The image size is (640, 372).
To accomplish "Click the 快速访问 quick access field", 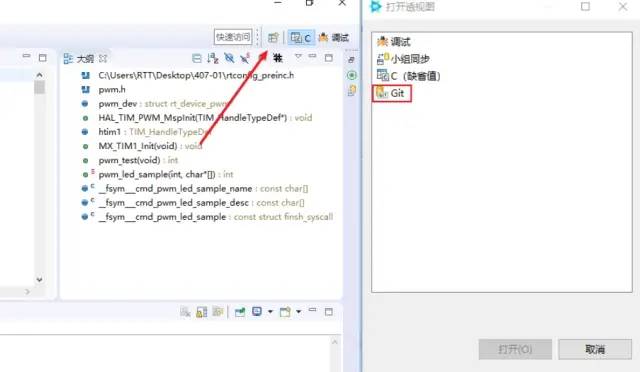I will point(233,37).
